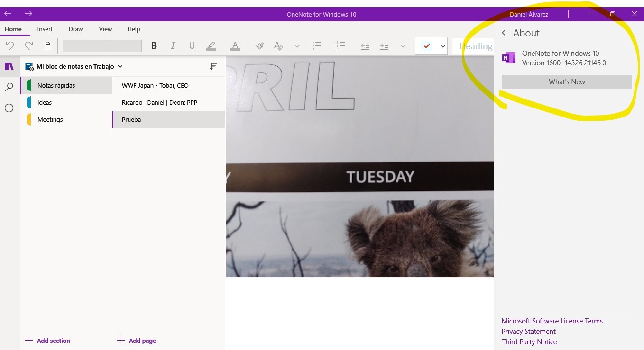Image resolution: width=644 pixels, height=350 pixels.
Task: Increase the paragraph indent
Action: coord(384,46)
